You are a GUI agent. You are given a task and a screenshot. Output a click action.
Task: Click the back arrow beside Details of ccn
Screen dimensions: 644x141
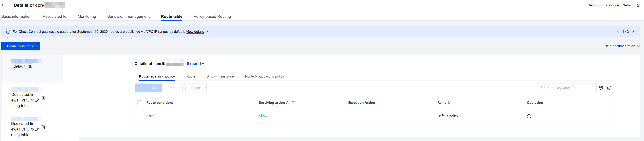coord(4,5)
